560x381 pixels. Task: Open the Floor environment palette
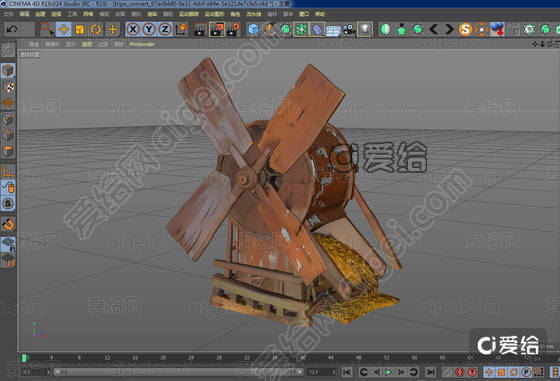(x=333, y=29)
